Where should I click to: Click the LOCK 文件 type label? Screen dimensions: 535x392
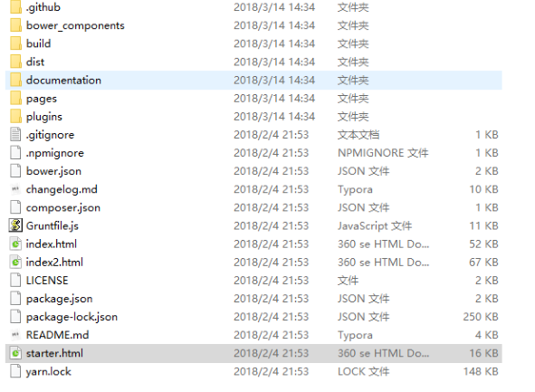pos(363,371)
